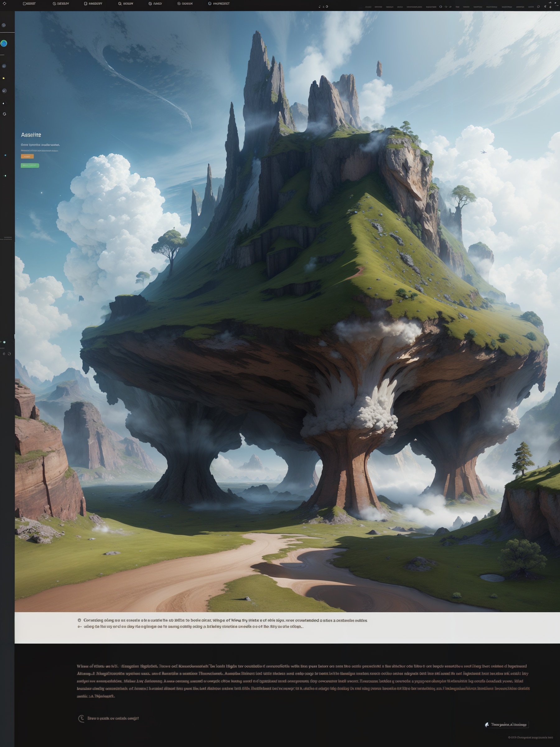
Task: Open the first menu item next to the logo
Action: (29, 4)
